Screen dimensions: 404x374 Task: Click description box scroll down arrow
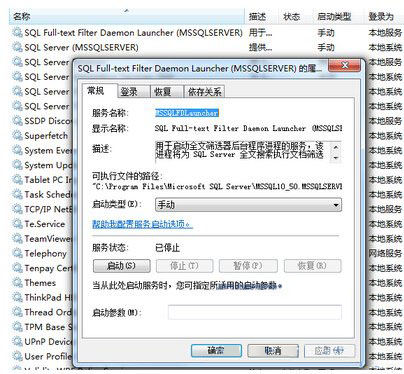336,158
